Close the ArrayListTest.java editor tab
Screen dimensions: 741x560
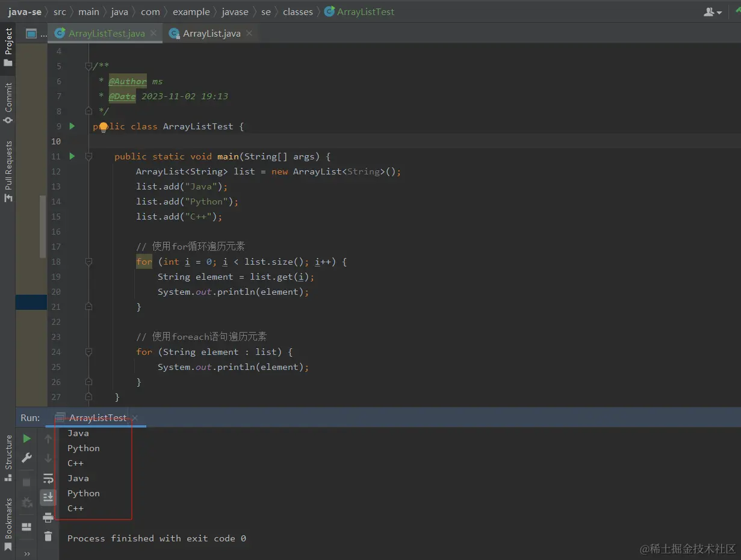(154, 34)
